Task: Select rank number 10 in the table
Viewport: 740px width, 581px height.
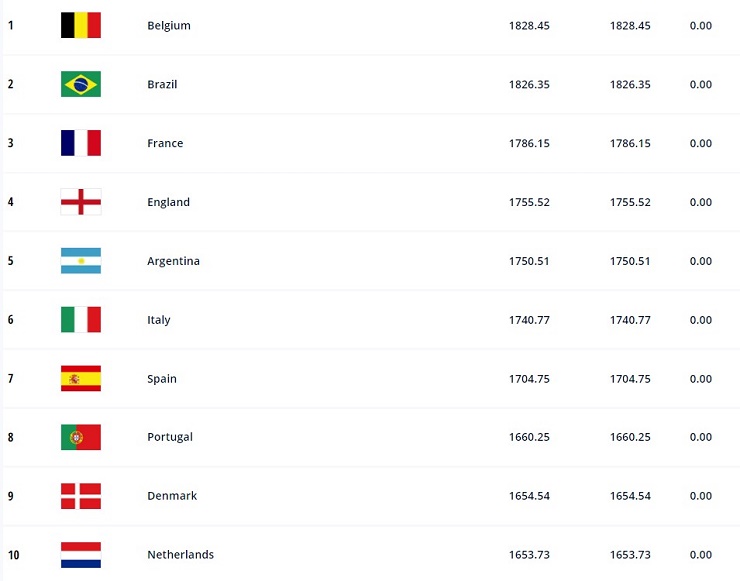Action: (x=13, y=555)
